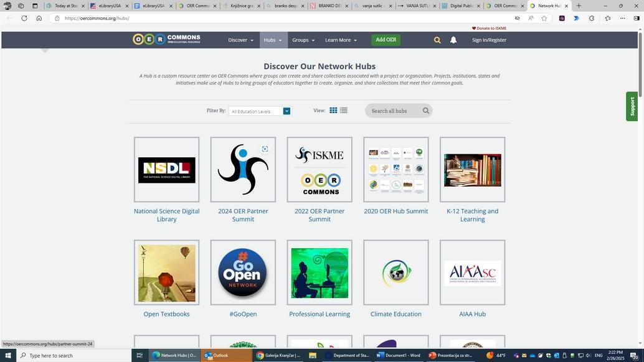This screenshot has height=362, width=644.
Task: Click the #GoOpen Network thumbnail
Action: tap(243, 272)
